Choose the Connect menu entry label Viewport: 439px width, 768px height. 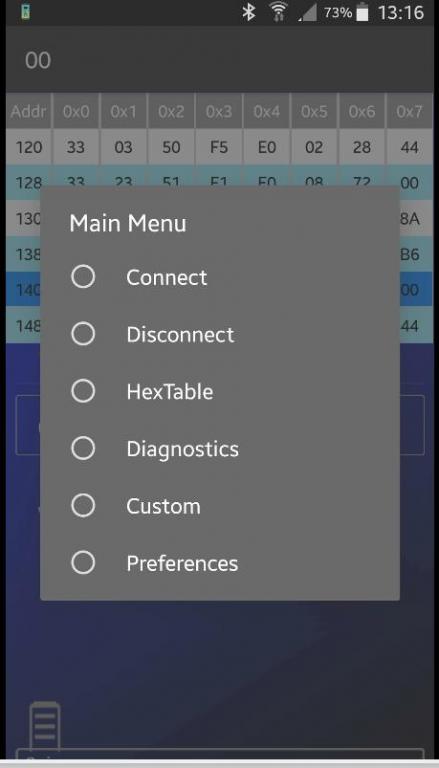[x=167, y=278]
